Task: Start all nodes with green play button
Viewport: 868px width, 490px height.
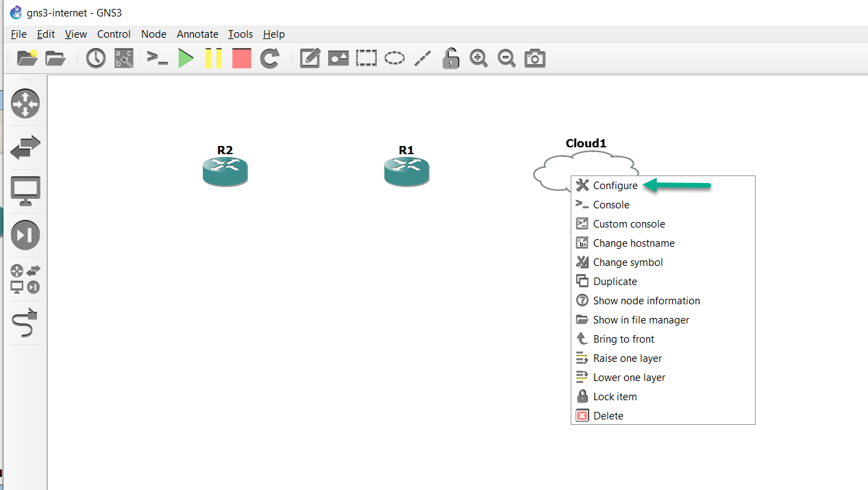Action: click(186, 58)
